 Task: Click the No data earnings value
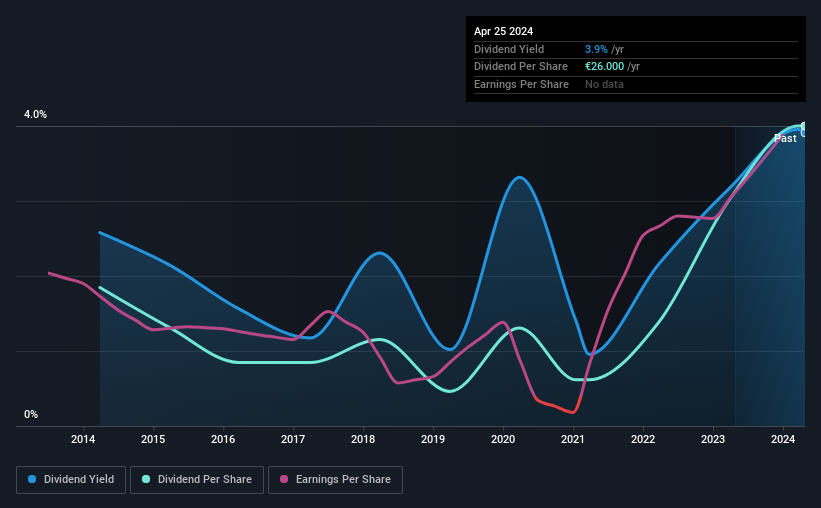604,84
